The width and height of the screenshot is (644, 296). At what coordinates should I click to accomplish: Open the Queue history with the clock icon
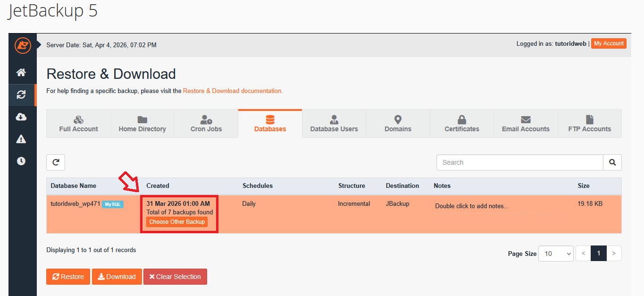pyautogui.click(x=22, y=161)
